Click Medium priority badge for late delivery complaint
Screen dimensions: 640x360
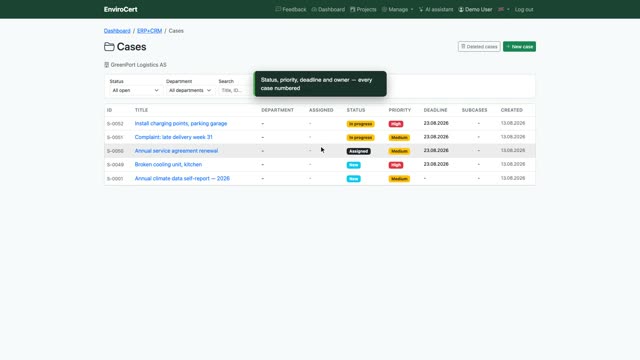point(399,138)
